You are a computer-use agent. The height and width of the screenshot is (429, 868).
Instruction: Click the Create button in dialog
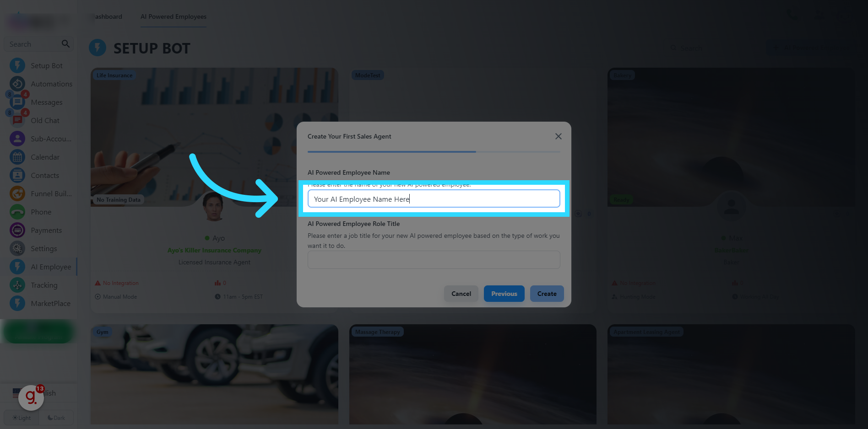click(x=547, y=294)
